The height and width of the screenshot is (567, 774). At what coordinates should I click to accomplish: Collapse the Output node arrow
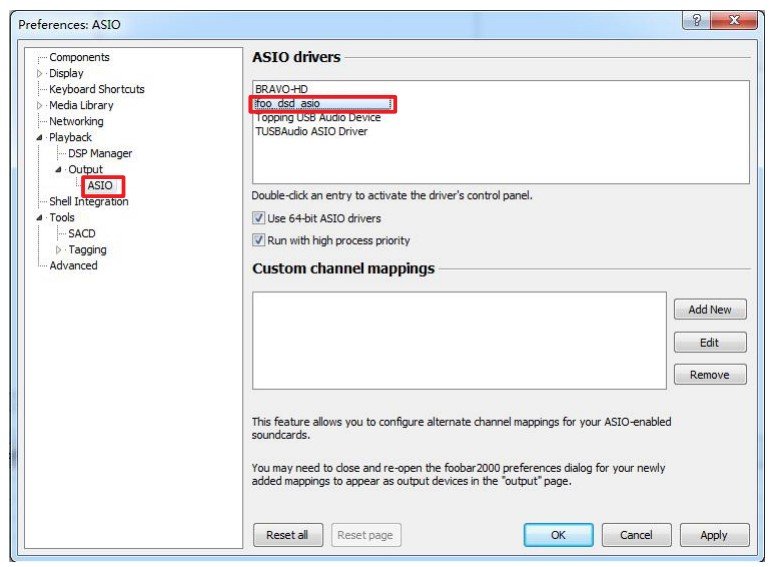(59, 170)
